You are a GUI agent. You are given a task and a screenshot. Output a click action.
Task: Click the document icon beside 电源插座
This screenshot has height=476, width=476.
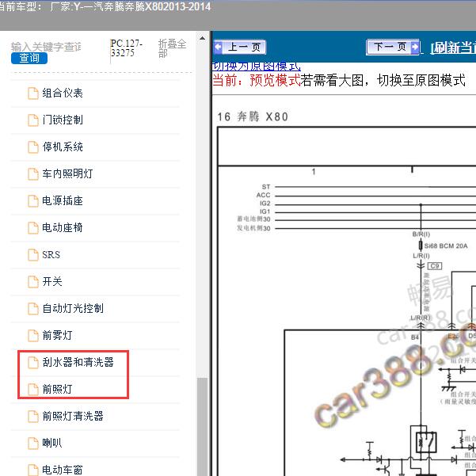(x=33, y=201)
